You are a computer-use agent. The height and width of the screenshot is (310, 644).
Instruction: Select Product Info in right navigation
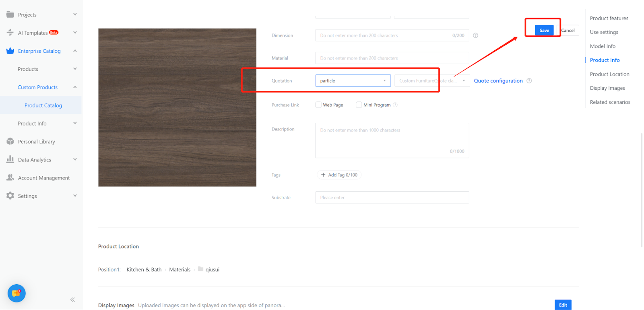605,60
